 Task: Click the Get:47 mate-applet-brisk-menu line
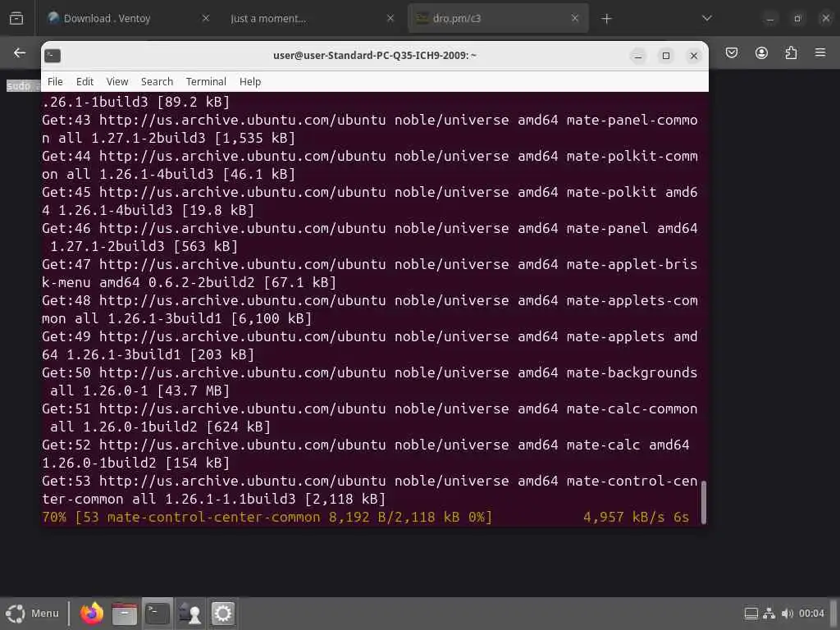tap(370, 273)
